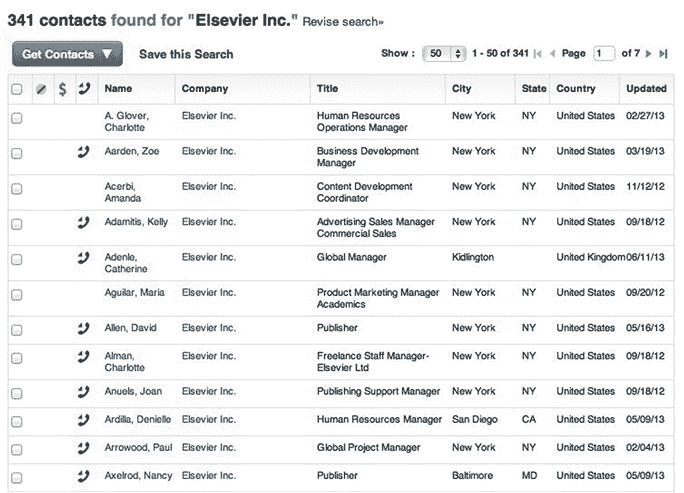Screen dimensions: 684x493
Task: Click phone icon for Allen, David
Action: coord(83,329)
